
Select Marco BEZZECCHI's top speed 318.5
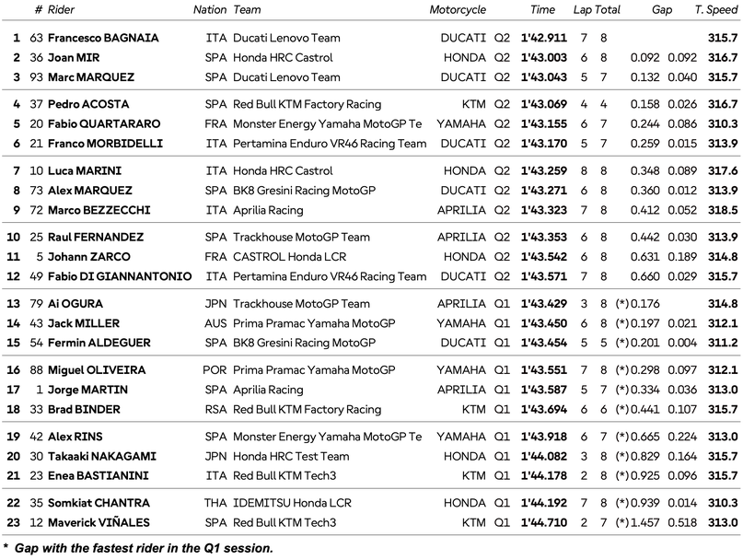[722, 210]
